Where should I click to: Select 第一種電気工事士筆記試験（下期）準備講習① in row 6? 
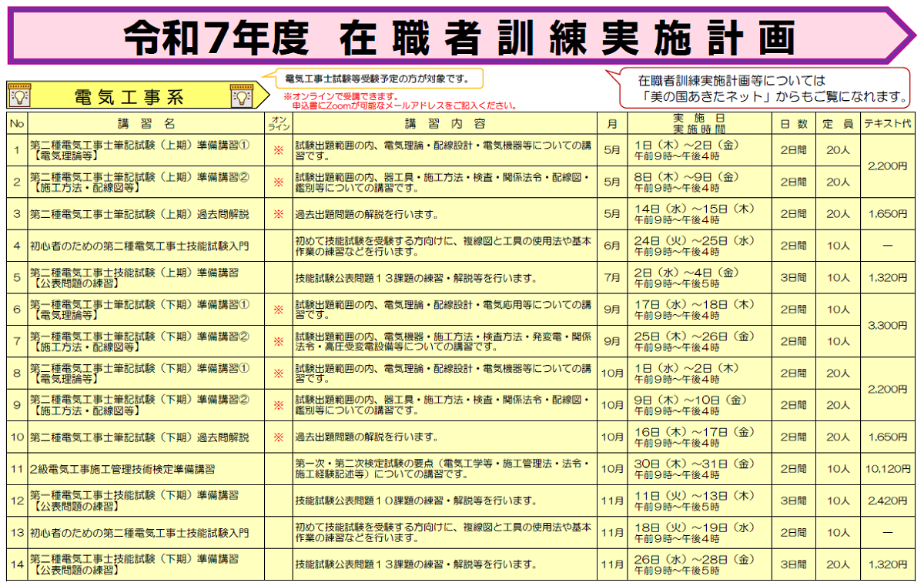pyautogui.click(x=140, y=303)
